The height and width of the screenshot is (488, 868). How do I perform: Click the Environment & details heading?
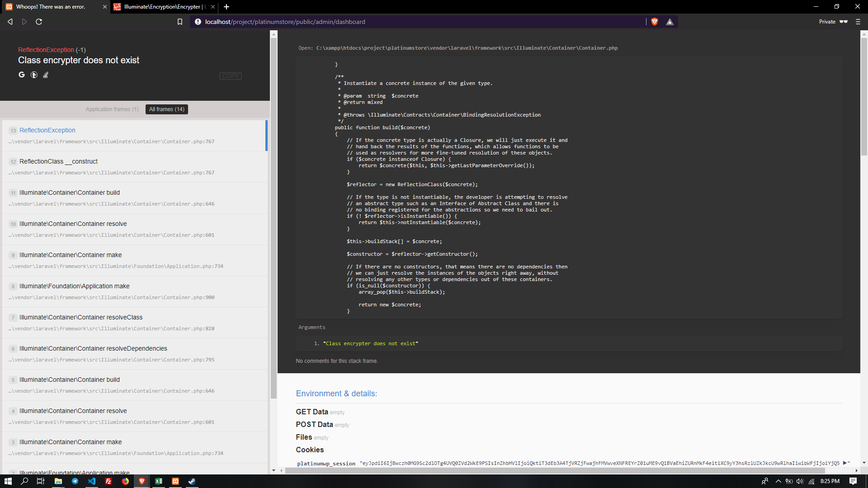[x=336, y=394]
